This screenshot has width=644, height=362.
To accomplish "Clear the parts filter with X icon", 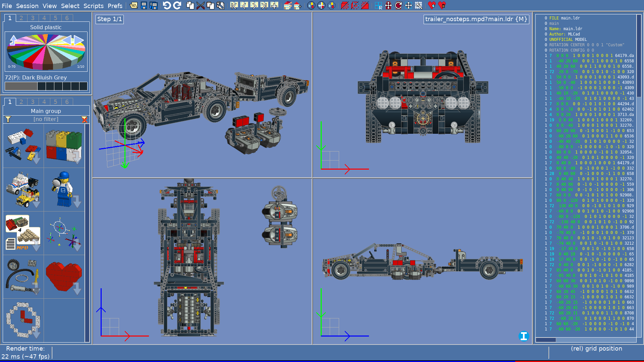I will [x=85, y=119].
